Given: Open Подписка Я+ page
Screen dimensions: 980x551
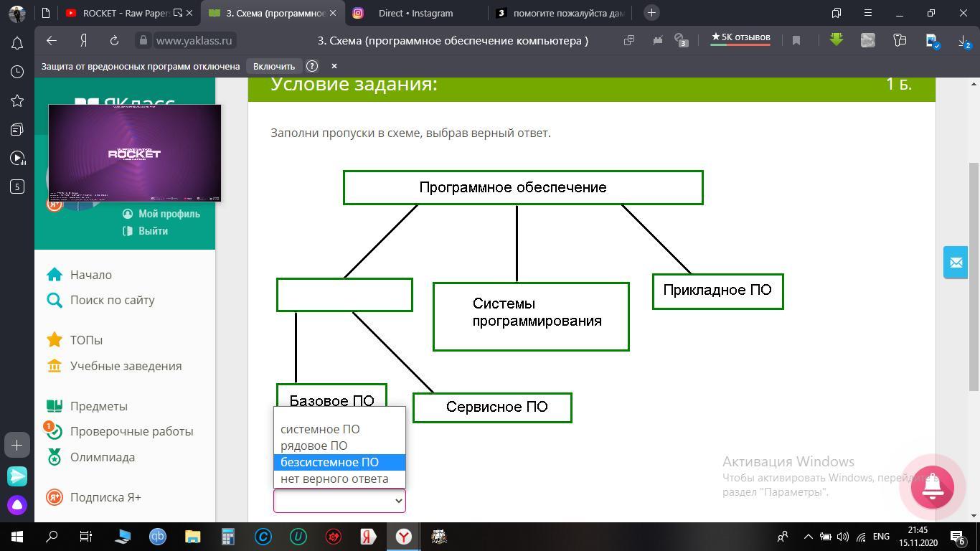Looking at the screenshot, I should pos(93,497).
